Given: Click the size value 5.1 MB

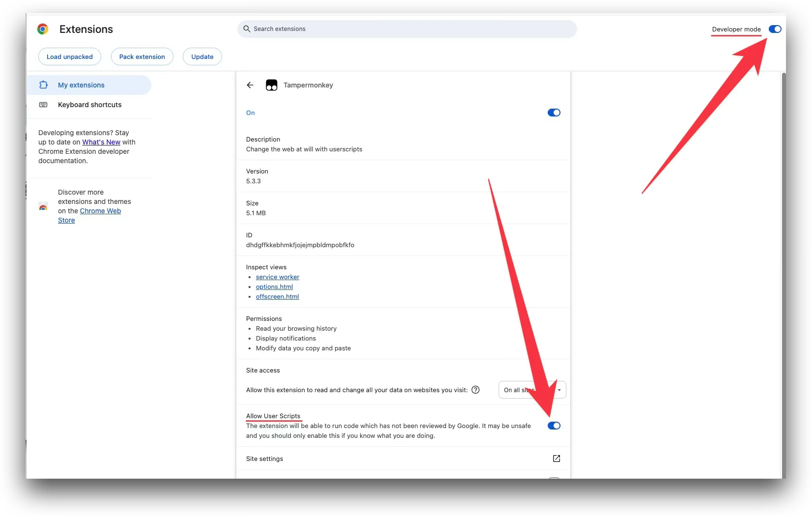Looking at the screenshot, I should [256, 213].
